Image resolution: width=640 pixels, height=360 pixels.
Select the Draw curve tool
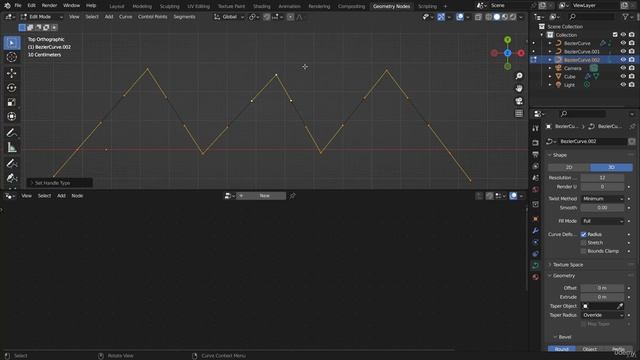[x=12, y=163]
